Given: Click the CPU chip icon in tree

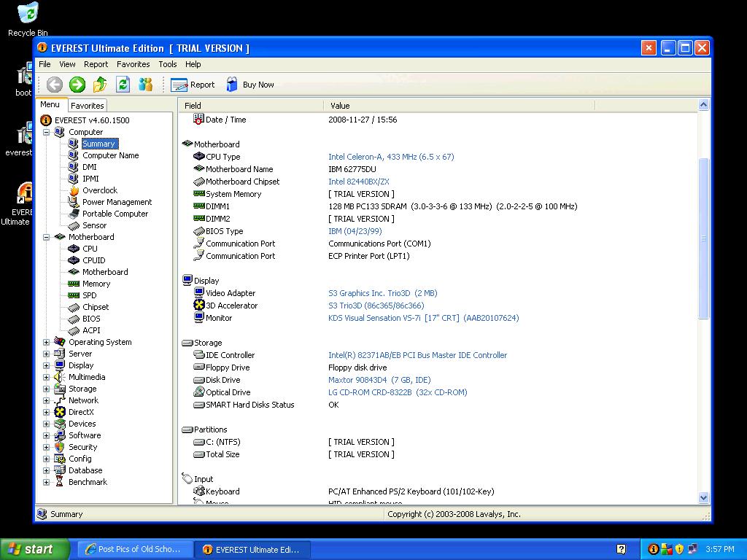Looking at the screenshot, I should (74, 249).
